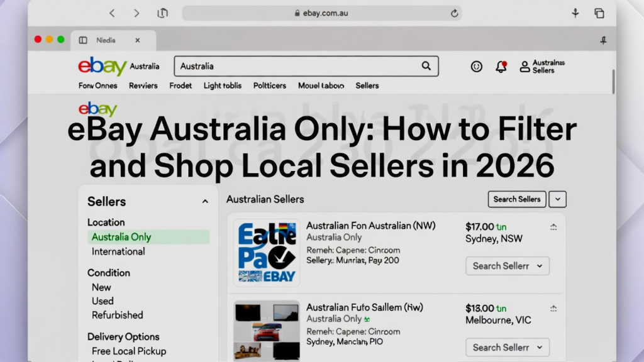Open the Australians Sellers account icon
644x362 pixels.
tap(525, 66)
